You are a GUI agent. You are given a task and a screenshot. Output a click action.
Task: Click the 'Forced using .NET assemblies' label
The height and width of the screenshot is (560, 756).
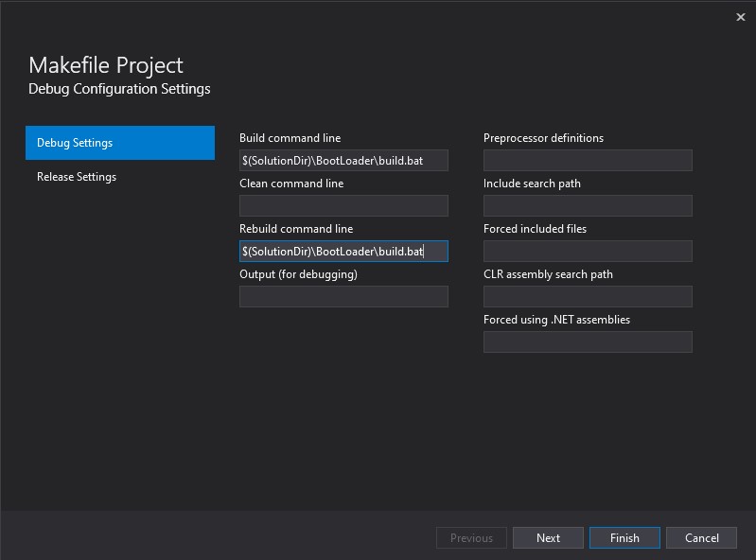click(x=557, y=320)
